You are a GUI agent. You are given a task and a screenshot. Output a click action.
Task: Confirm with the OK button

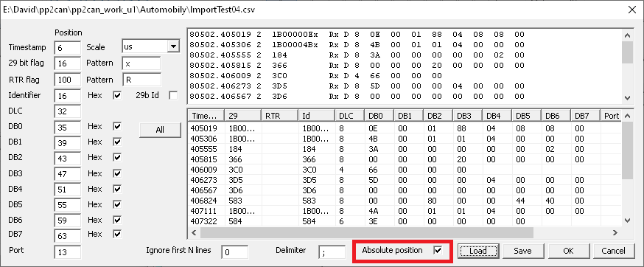click(568, 251)
